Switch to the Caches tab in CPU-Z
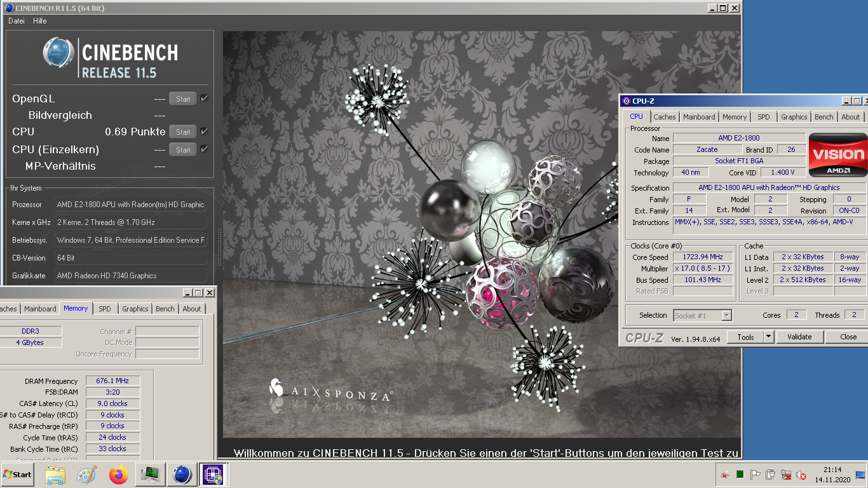The width and height of the screenshot is (868, 488). [665, 117]
